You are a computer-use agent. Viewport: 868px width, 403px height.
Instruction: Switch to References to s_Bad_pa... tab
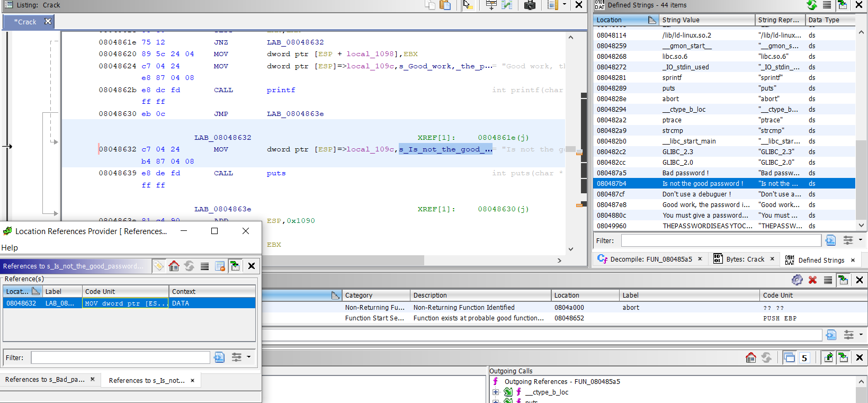click(45, 380)
